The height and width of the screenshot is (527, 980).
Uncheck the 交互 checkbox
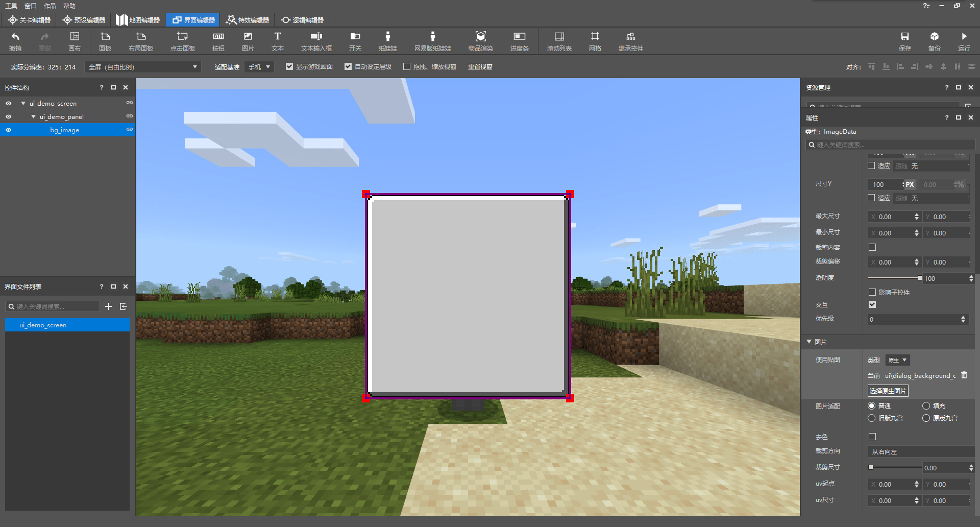pyautogui.click(x=872, y=304)
